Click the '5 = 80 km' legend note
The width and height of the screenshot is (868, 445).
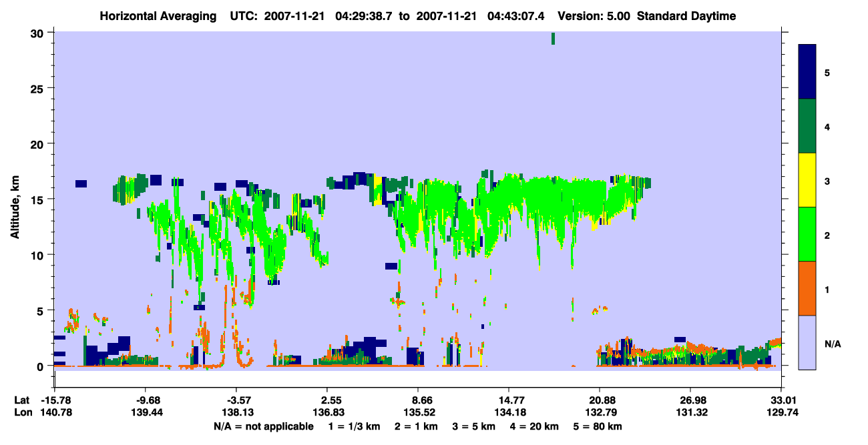click(x=598, y=426)
